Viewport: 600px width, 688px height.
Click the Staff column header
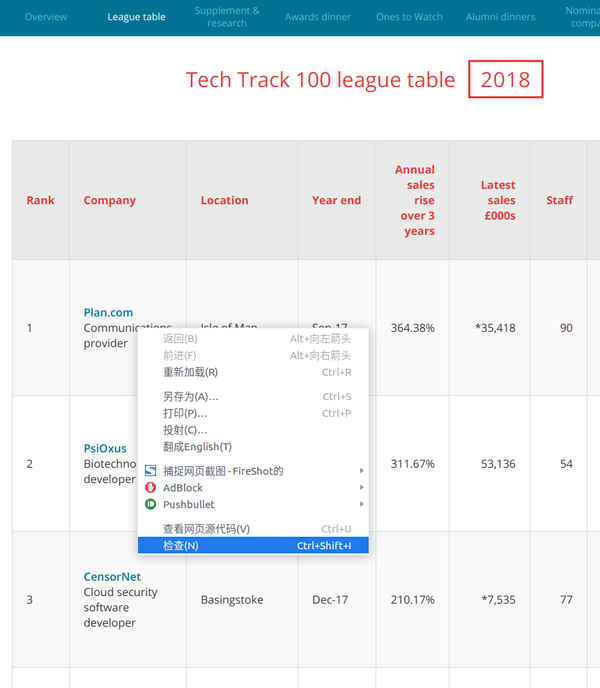point(560,201)
